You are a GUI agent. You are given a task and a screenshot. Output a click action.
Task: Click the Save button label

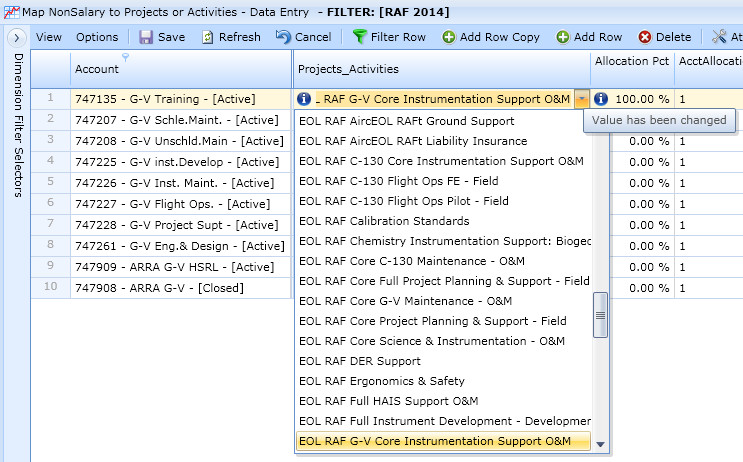172,37
